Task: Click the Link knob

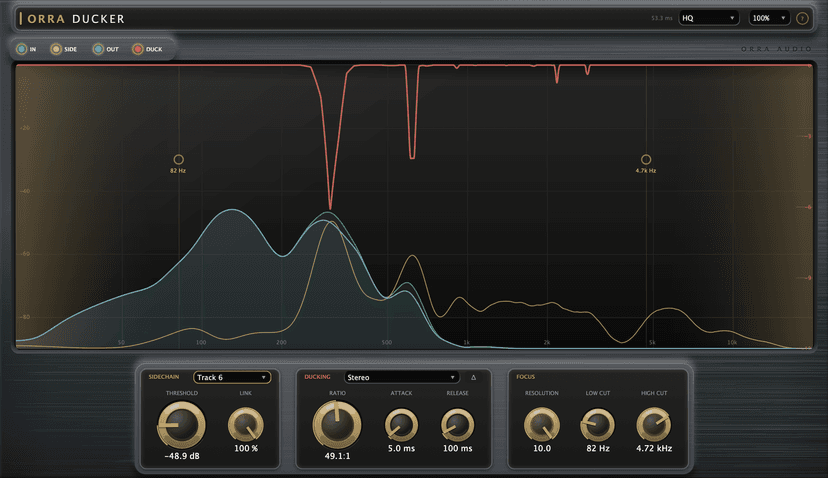Action: point(246,425)
